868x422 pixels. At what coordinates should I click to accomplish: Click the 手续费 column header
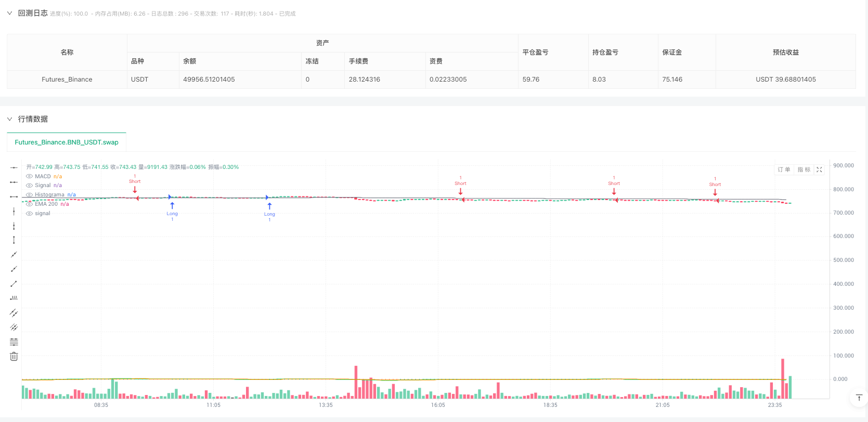pos(385,61)
